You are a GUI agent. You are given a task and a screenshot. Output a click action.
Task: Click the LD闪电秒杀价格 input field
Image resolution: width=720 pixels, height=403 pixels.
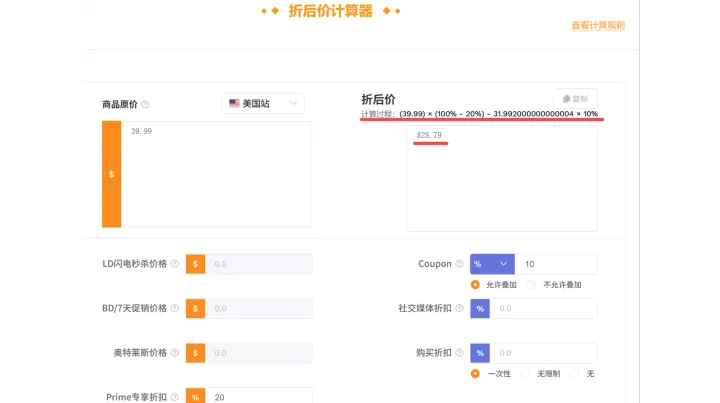pos(259,264)
